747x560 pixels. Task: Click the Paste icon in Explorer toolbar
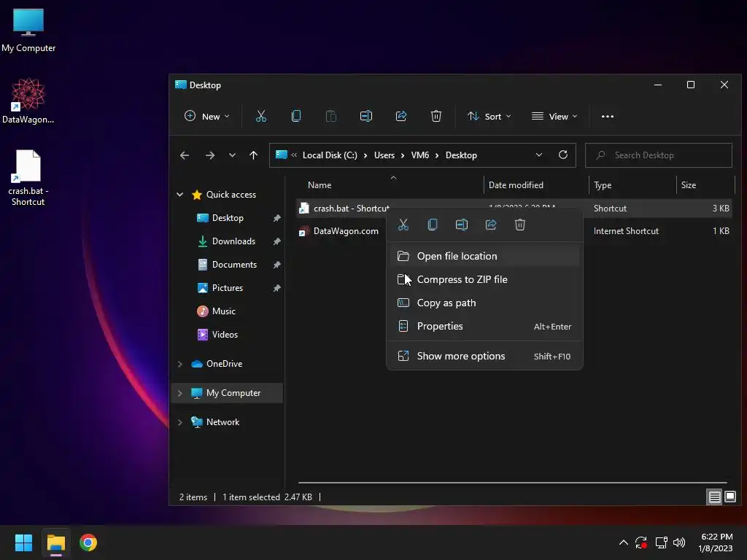331,116
